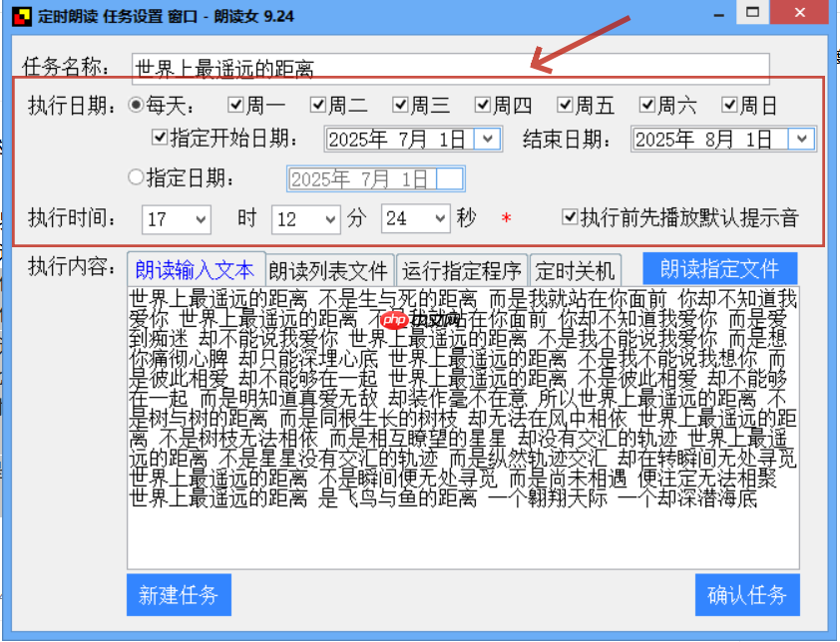Screen dimensions: 840x642
Task: Maximize the 定时朗读 window
Action: click(x=752, y=13)
